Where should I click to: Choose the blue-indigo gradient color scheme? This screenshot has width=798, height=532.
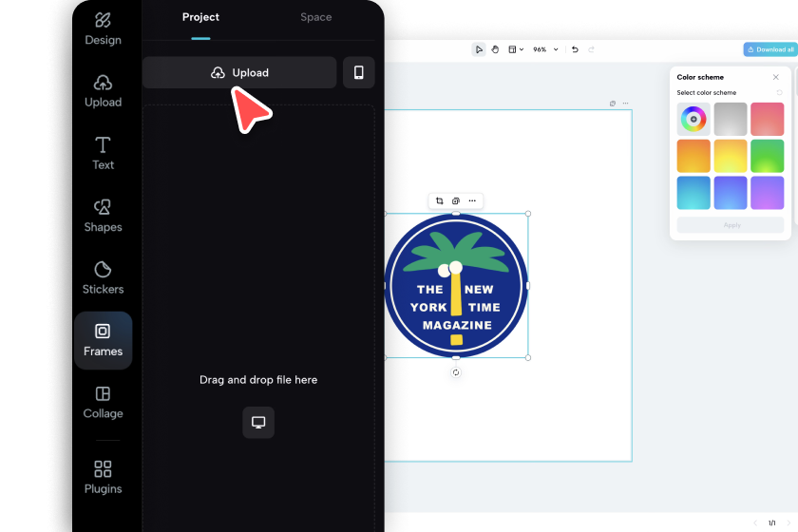[x=731, y=193]
